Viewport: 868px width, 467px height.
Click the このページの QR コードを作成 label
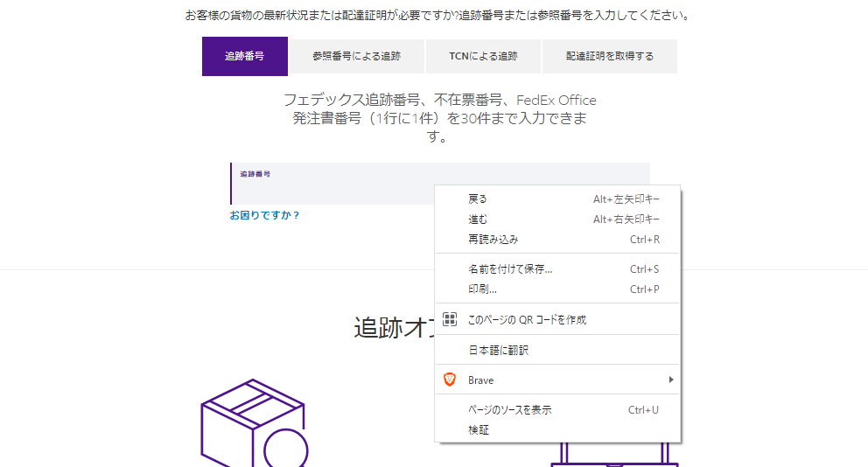527,319
